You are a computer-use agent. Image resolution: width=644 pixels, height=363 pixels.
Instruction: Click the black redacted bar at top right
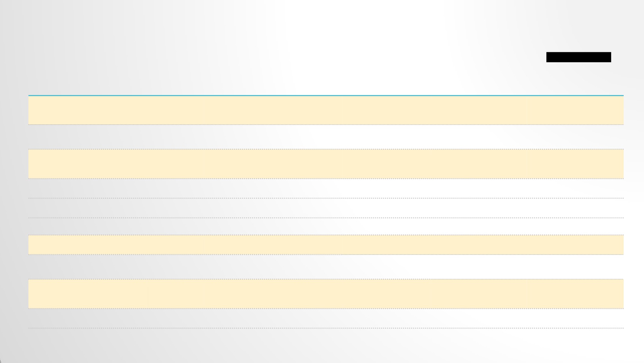(x=578, y=57)
